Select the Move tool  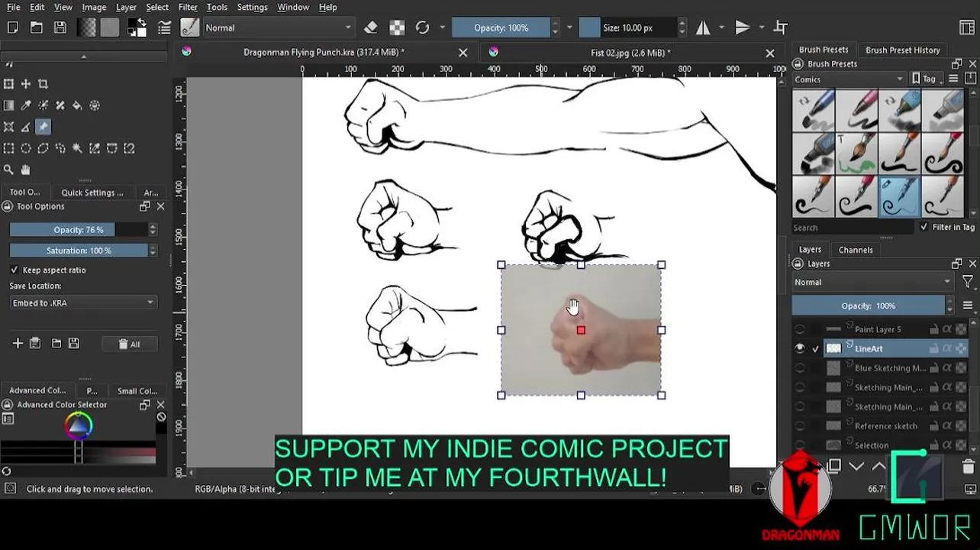tap(25, 84)
